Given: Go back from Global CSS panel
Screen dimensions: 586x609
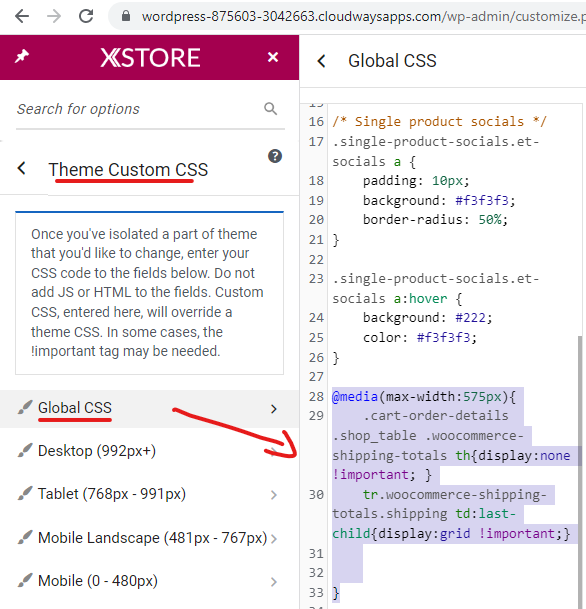Looking at the screenshot, I should point(322,61).
